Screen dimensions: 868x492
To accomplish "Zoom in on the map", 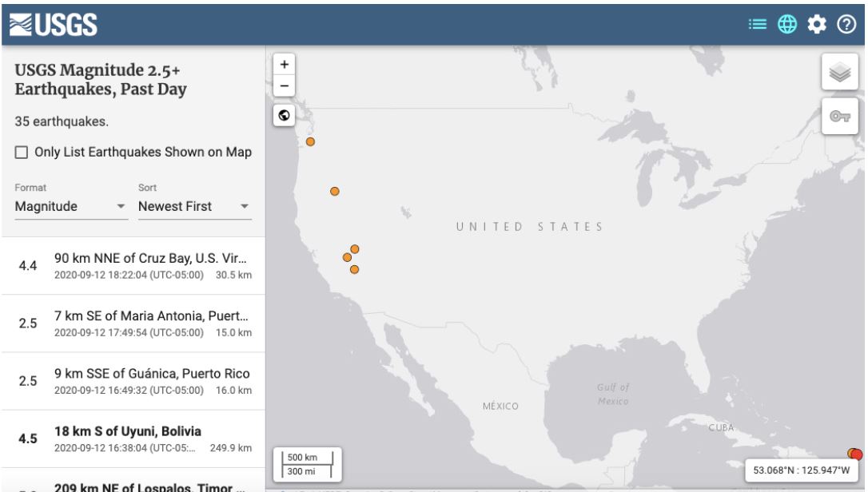I will (284, 65).
